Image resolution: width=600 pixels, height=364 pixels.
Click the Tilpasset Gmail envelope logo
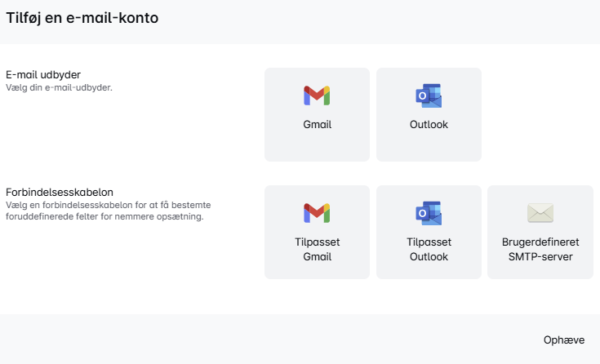point(317,213)
